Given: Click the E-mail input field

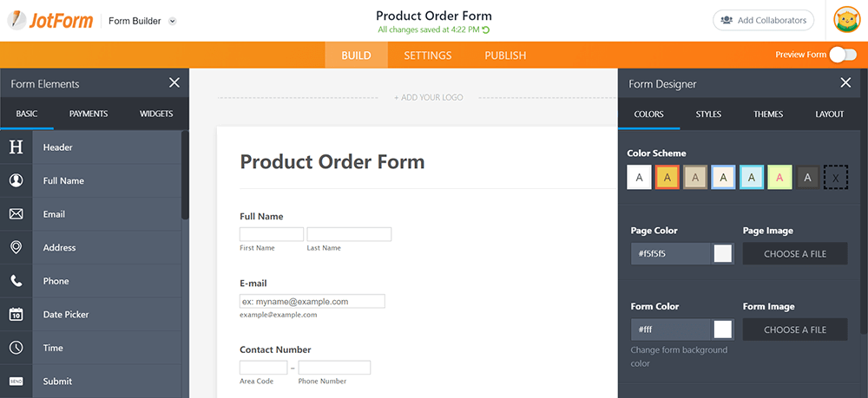Looking at the screenshot, I should [312, 301].
